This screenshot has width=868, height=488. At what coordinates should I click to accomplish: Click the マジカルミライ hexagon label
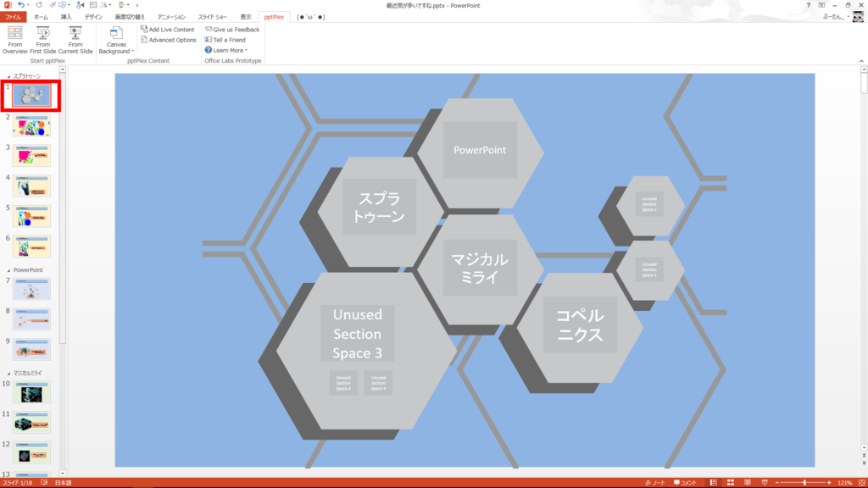[480, 268]
